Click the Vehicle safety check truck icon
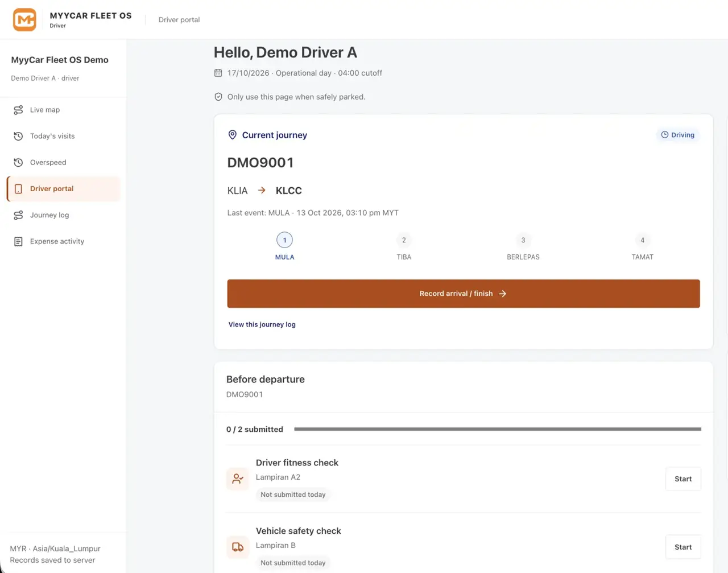This screenshot has width=728, height=573. (238, 547)
